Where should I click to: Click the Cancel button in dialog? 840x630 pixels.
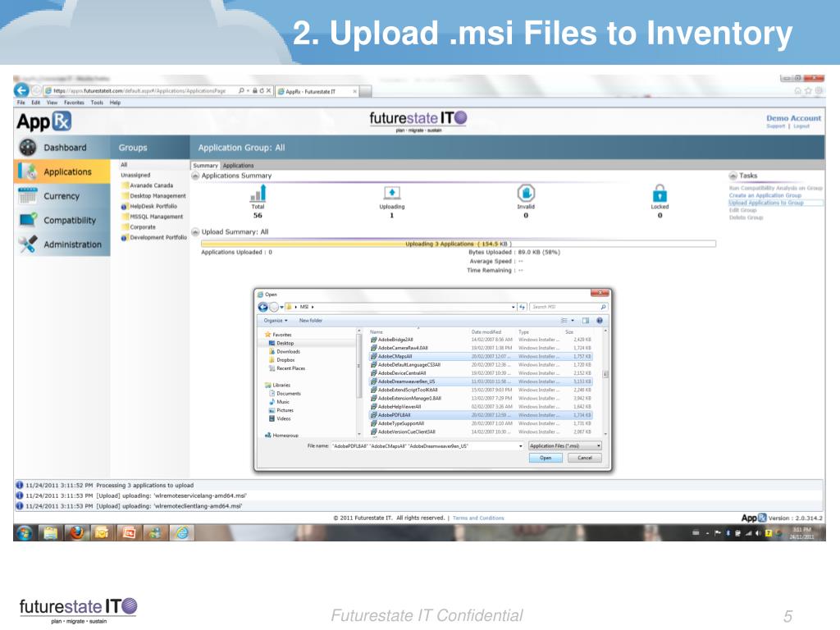[584, 458]
